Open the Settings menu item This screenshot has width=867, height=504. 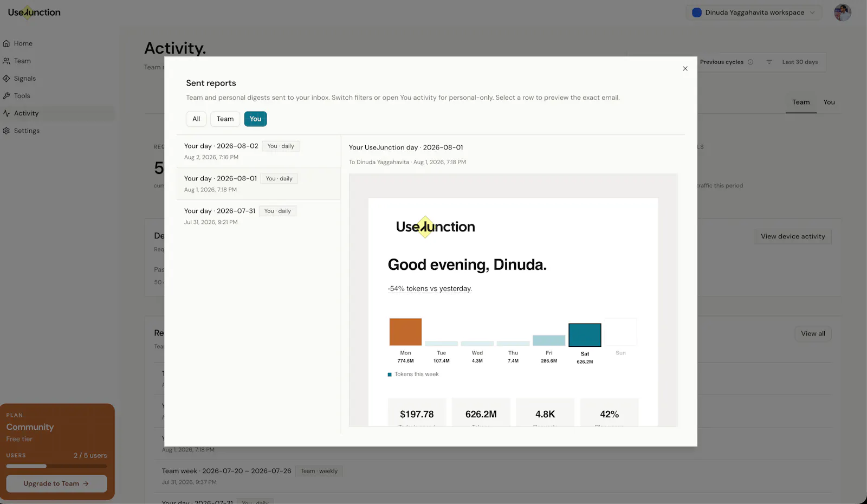click(x=57, y=131)
